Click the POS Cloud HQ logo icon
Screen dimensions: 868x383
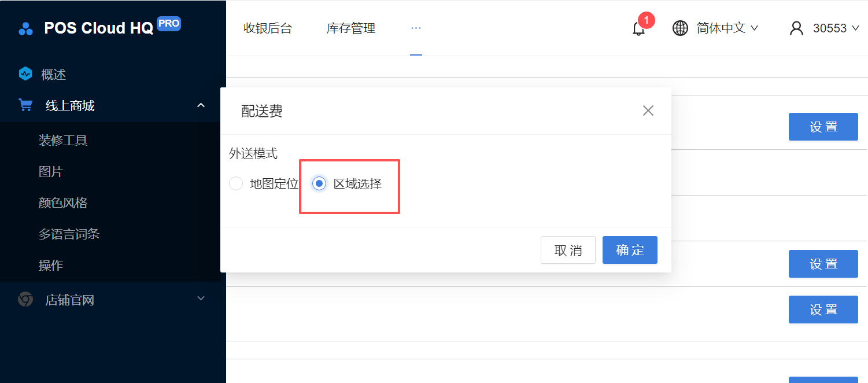[25, 28]
